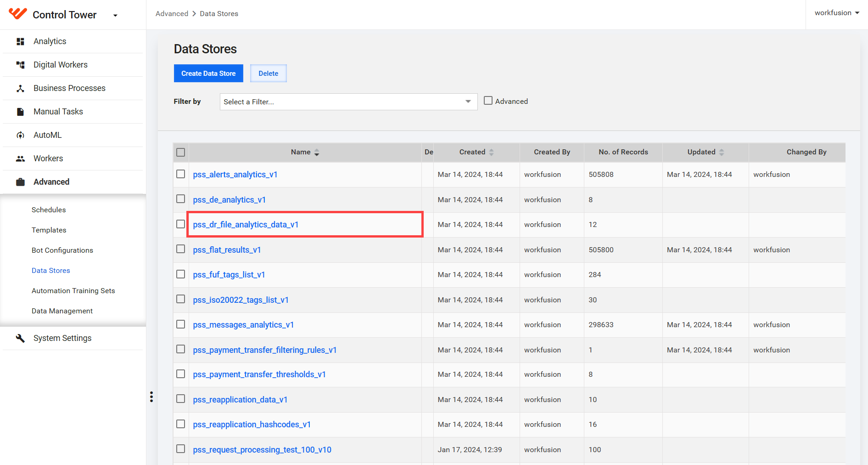Open the pss_dr_file_analytics_data_v1 data store
Screen dimensions: 868x465
click(x=246, y=225)
